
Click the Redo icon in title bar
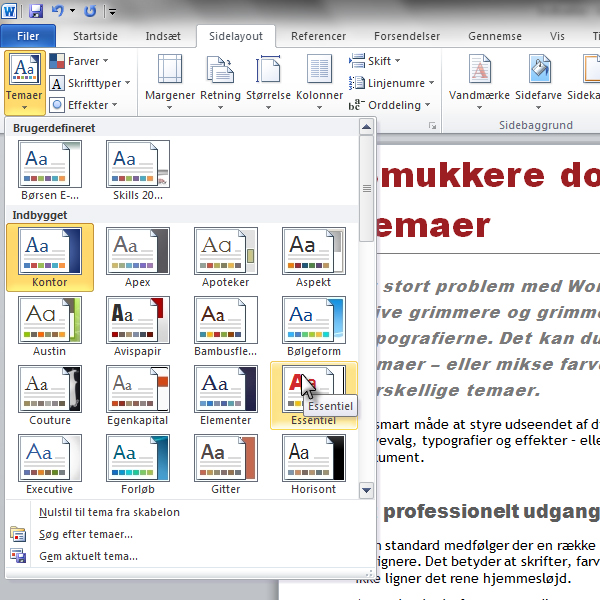(90, 11)
